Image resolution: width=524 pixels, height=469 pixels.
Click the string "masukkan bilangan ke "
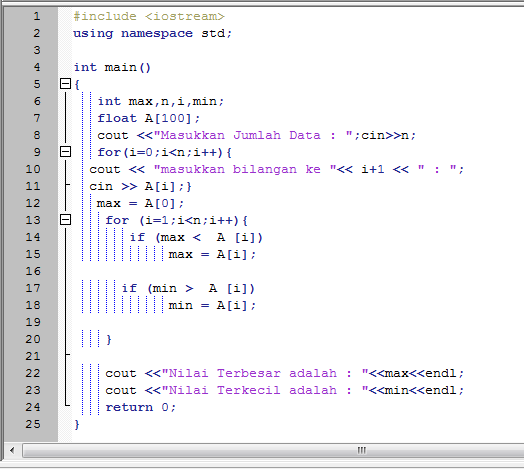coord(245,169)
